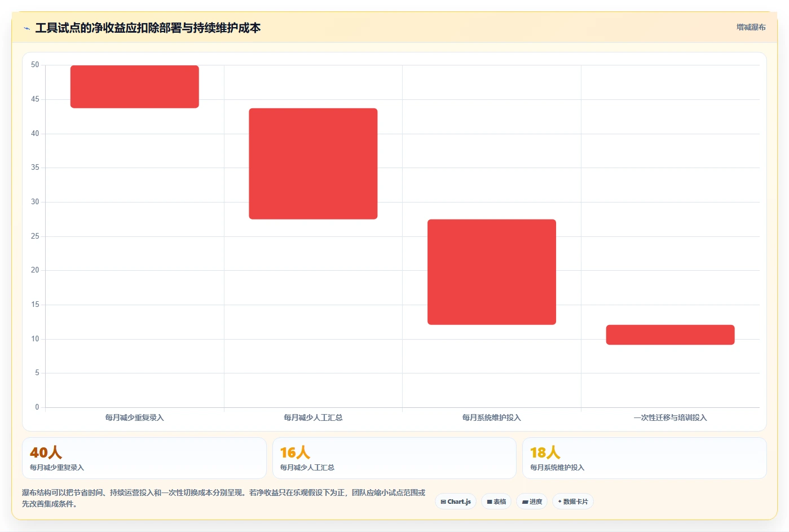The image size is (789, 532).
Task: Select the red bar for 每月减少人工汇总
Action: [313, 164]
